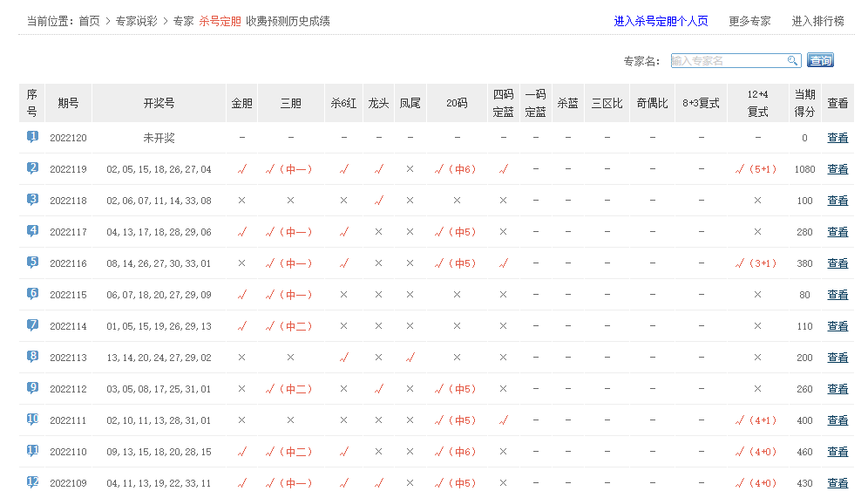Open 进入杀号定胆个人页 link

tap(661, 21)
